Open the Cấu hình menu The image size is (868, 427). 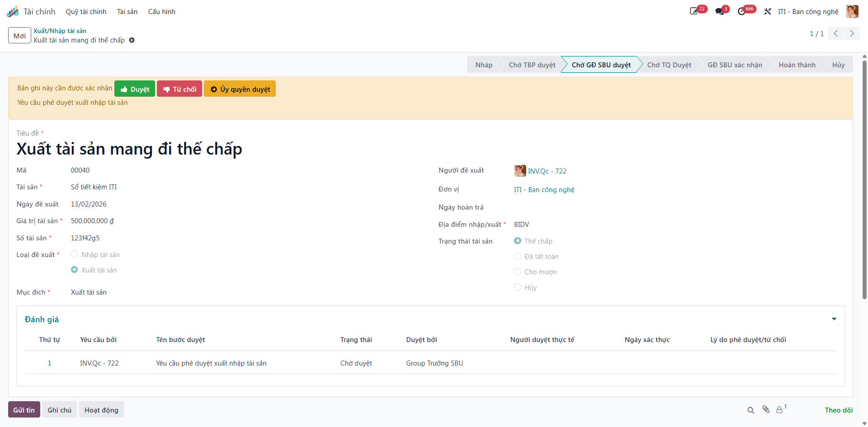[x=162, y=12]
